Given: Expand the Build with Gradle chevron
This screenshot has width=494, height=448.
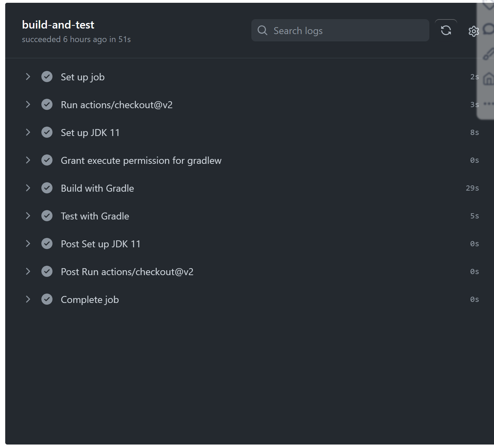Looking at the screenshot, I should [x=28, y=188].
